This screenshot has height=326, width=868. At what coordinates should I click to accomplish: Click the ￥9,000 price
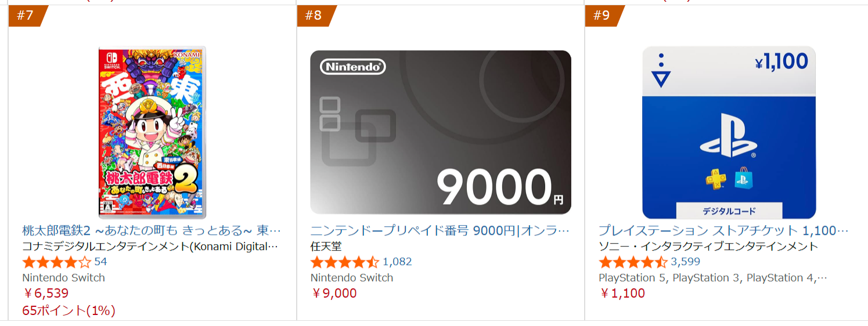coord(334,293)
